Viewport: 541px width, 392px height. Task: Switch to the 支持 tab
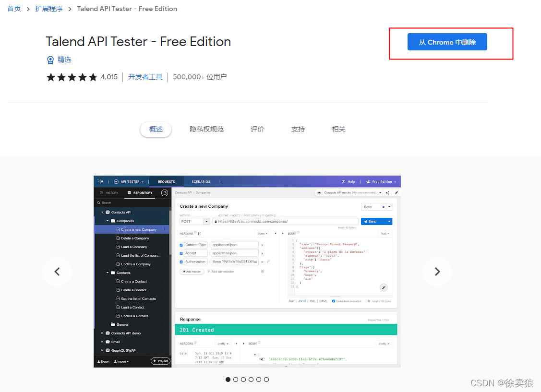tap(298, 129)
